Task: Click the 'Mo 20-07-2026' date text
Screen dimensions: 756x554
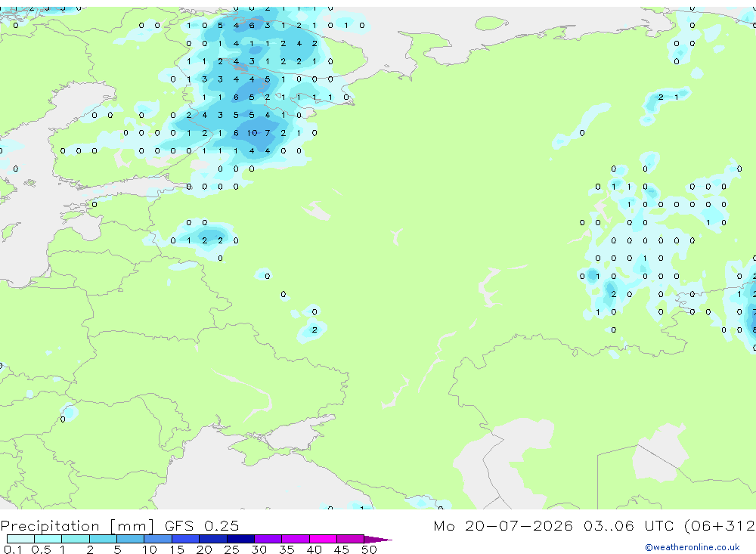Action: 503,525
